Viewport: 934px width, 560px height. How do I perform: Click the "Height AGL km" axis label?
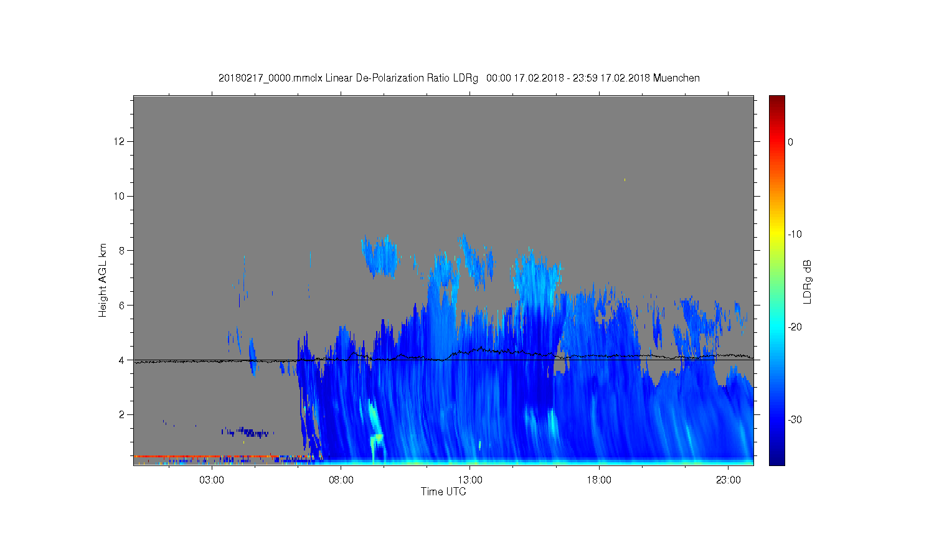pyautogui.click(x=103, y=280)
